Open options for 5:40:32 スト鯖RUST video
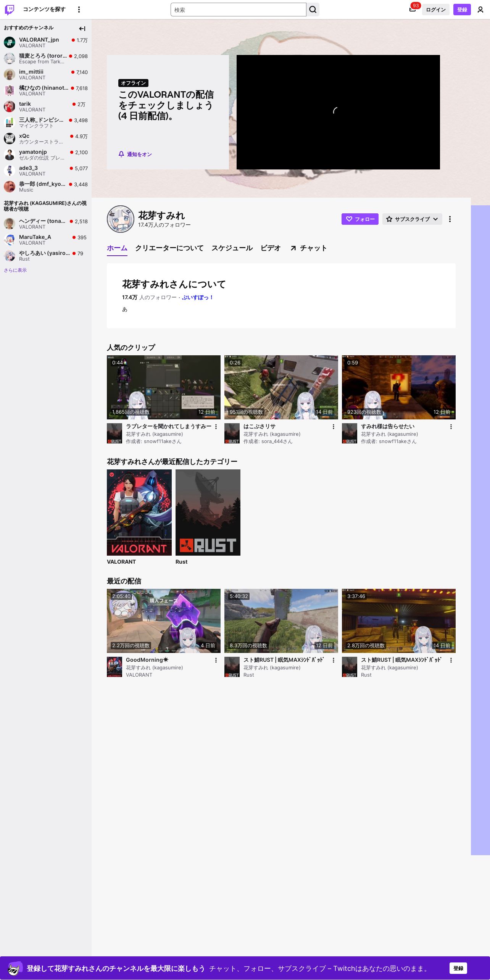490x980 pixels. (334, 660)
